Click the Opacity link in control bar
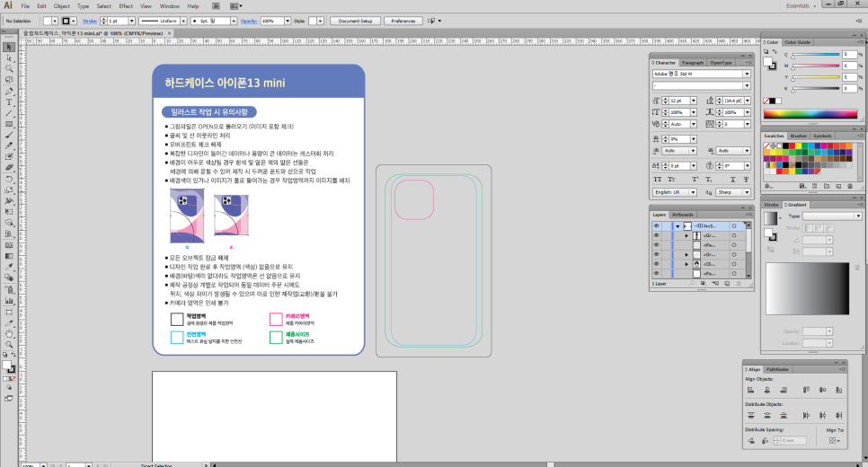 pyautogui.click(x=249, y=21)
